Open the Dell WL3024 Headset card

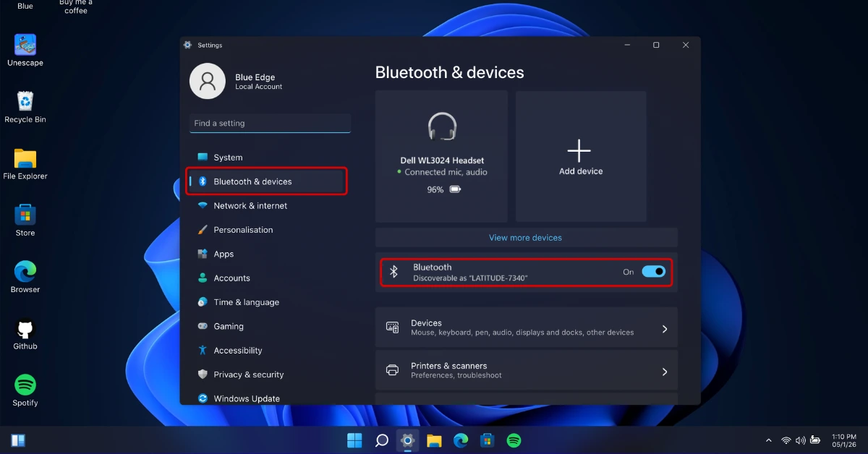point(442,156)
